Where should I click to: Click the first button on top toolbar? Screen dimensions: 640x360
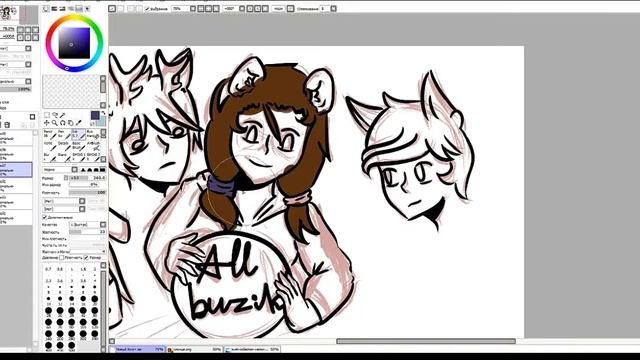[112, 9]
